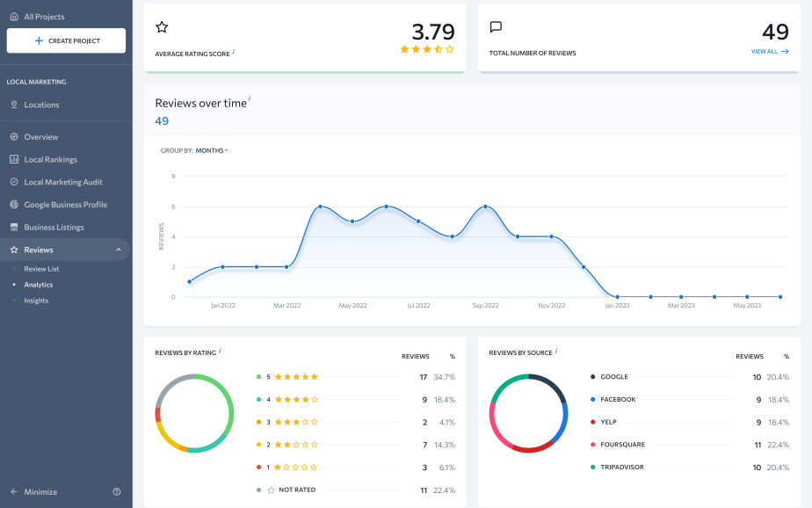This screenshot has height=508, width=812.
Task: Click info icon beside Average Rating Score
Action: tap(234, 52)
